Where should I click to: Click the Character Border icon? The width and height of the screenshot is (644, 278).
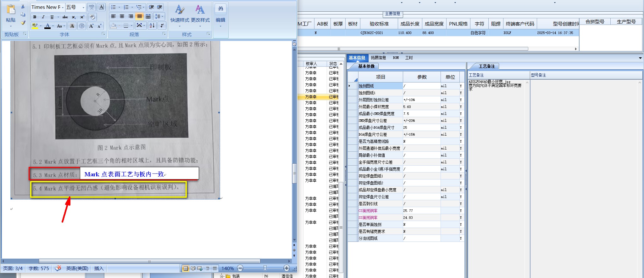(x=101, y=7)
